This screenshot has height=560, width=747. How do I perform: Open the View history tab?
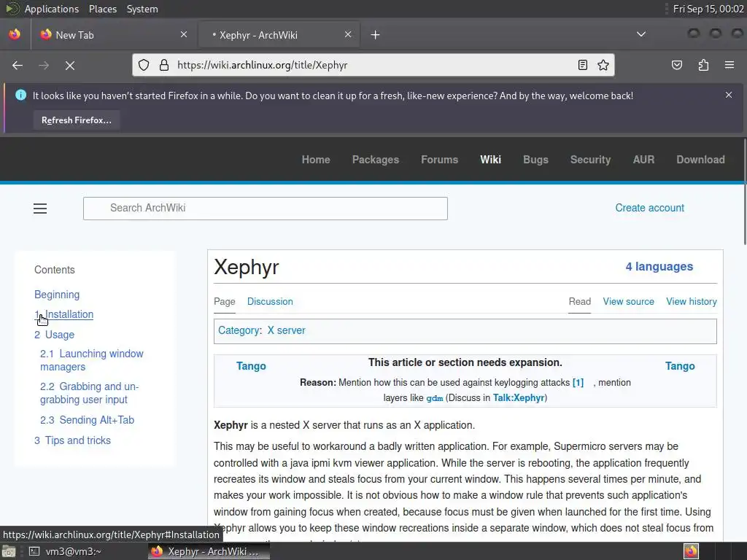(692, 301)
